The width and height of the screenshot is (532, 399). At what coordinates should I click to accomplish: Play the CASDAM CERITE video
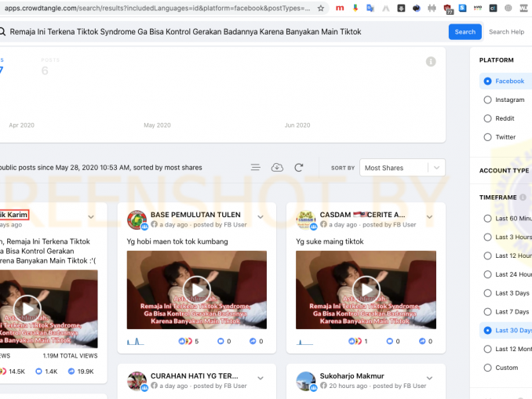click(366, 290)
